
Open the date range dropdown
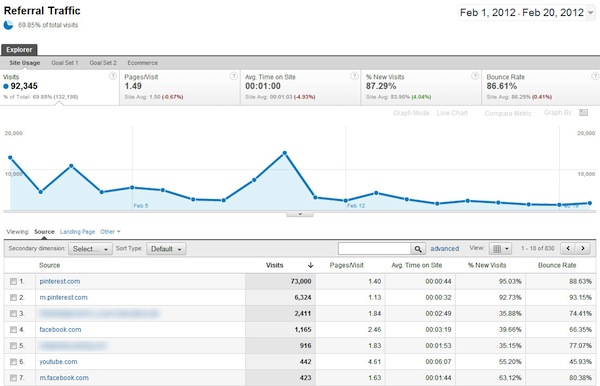click(x=591, y=13)
